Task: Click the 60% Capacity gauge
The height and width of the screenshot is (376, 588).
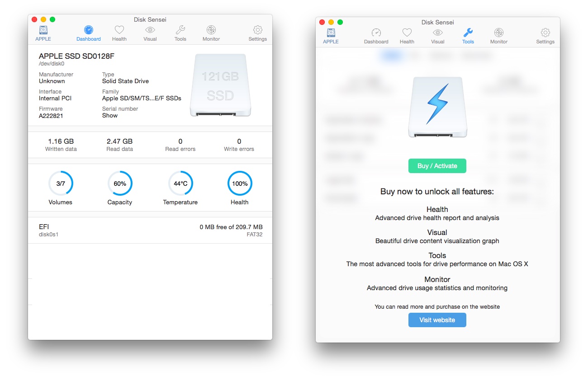Action: pyautogui.click(x=120, y=183)
